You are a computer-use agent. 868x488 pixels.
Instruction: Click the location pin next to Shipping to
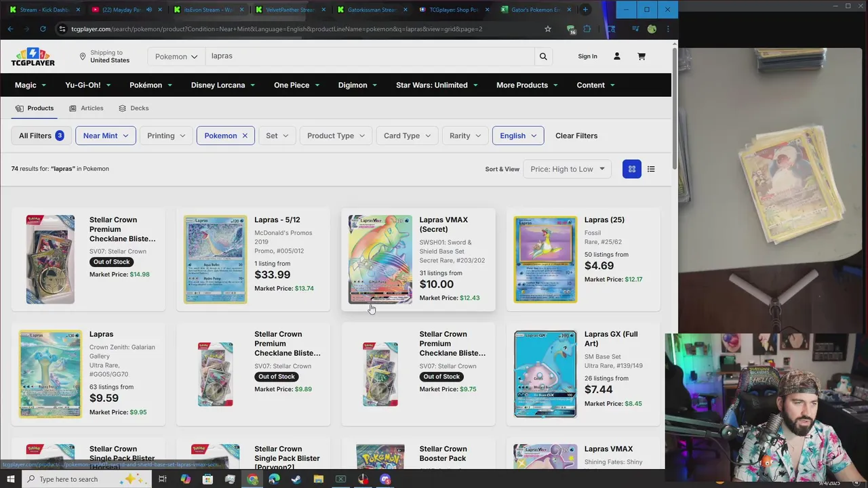click(x=83, y=56)
